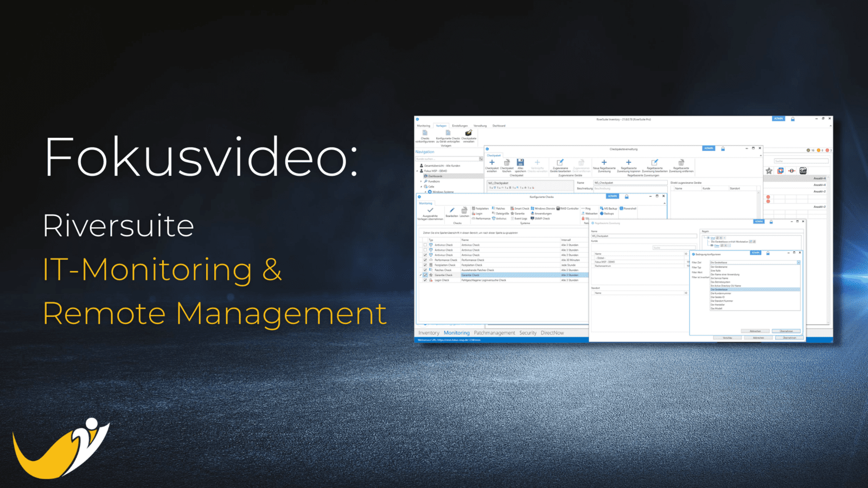Open Security module tab at bottom
Screen dimensions: 868x488
(x=528, y=333)
